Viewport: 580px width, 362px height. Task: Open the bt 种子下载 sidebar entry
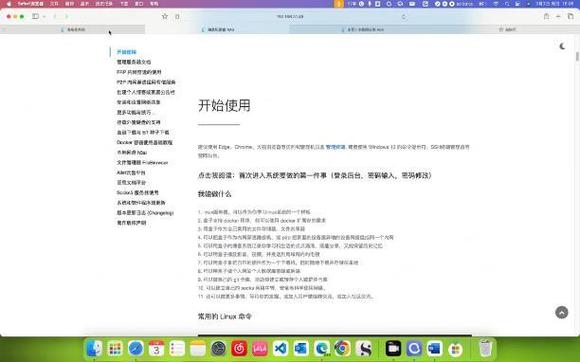click(143, 132)
